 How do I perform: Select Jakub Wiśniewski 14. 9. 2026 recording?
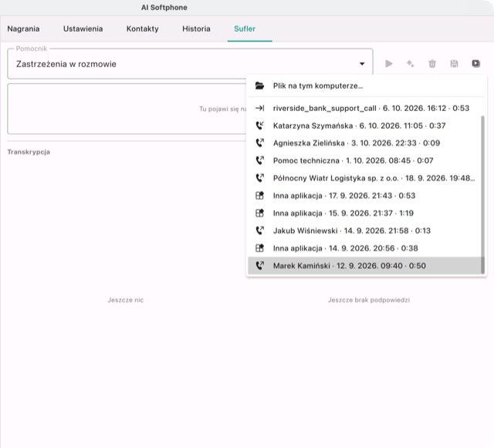click(364, 231)
